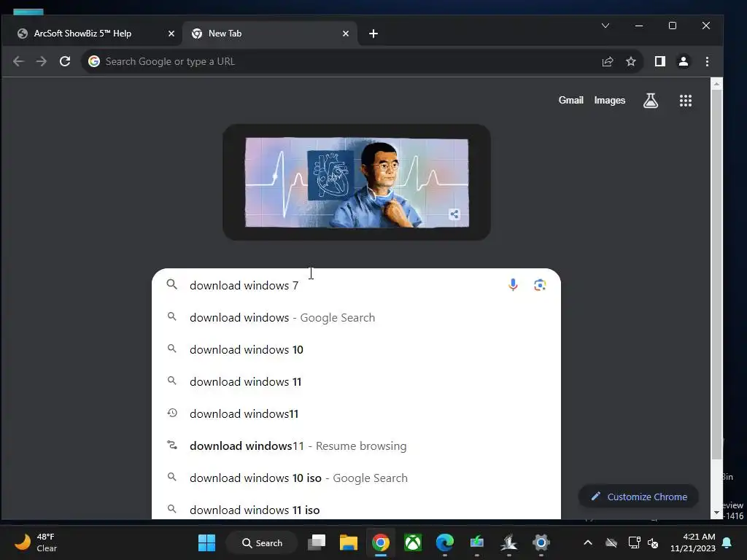This screenshot has width=747, height=560.
Task: Share the Google Doodle
Action: point(454,214)
